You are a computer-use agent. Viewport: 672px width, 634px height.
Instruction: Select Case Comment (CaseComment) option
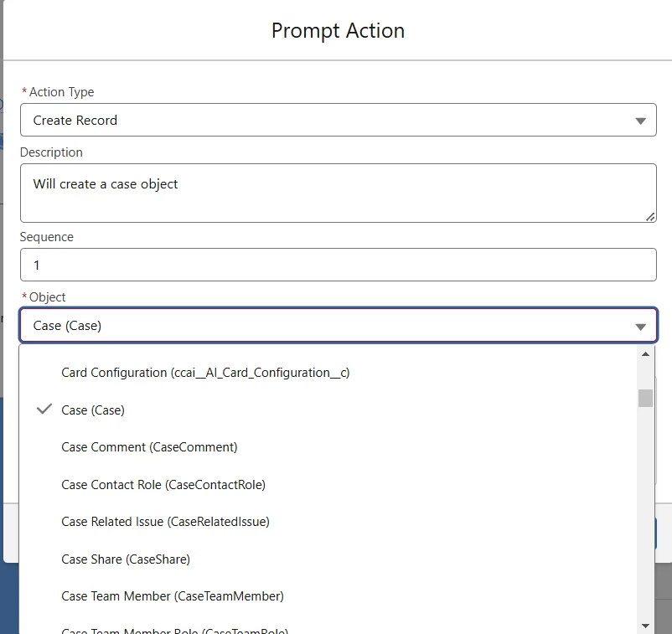coord(149,447)
